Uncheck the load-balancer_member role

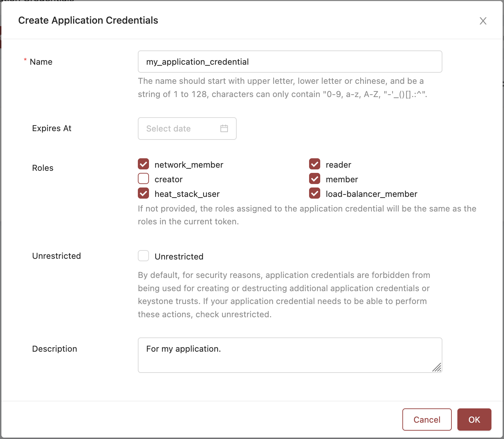click(315, 193)
